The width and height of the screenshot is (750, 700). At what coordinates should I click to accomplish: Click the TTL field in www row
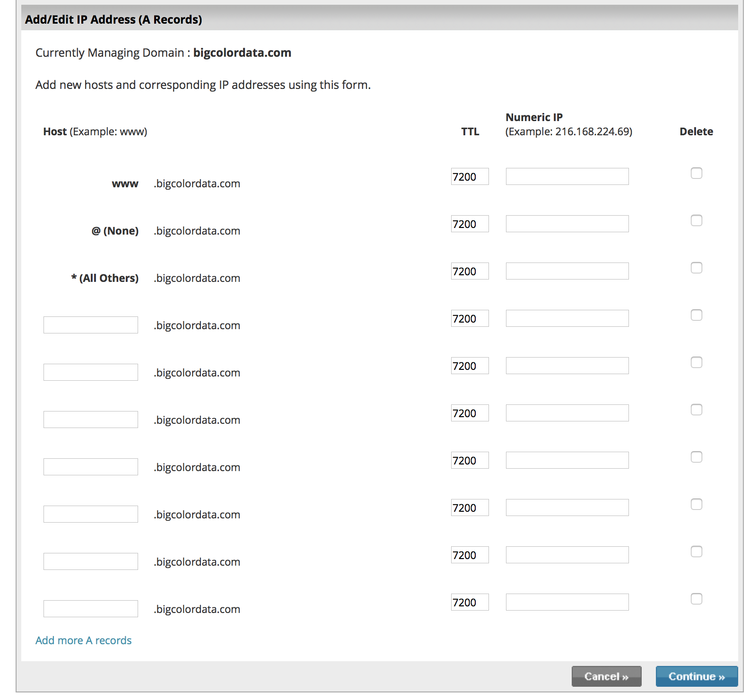click(x=470, y=176)
